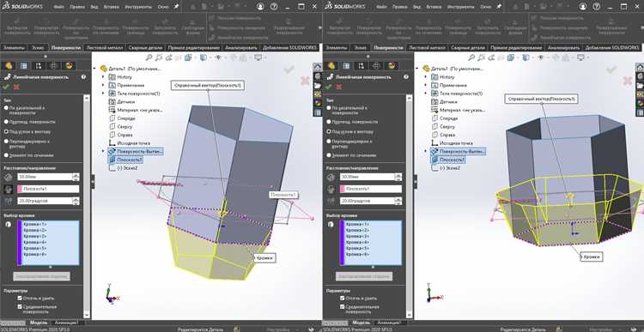Click Display Style cube icon in left viewport

[x=203, y=57]
